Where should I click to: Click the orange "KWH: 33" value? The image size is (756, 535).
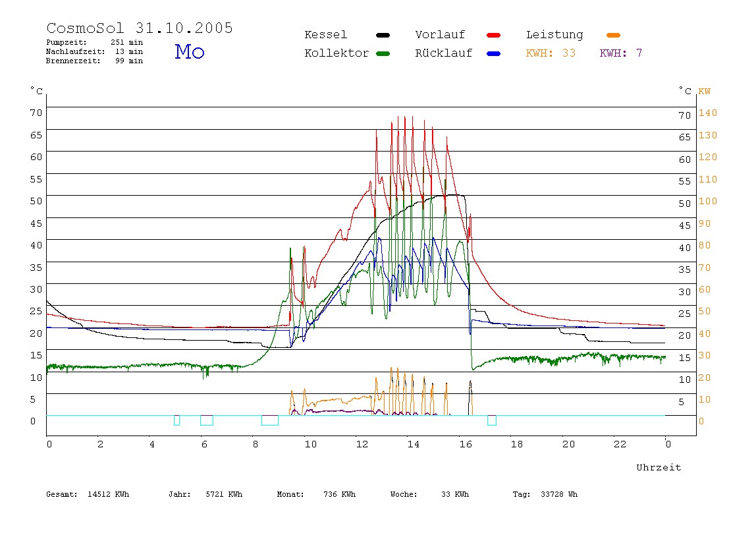551,53
